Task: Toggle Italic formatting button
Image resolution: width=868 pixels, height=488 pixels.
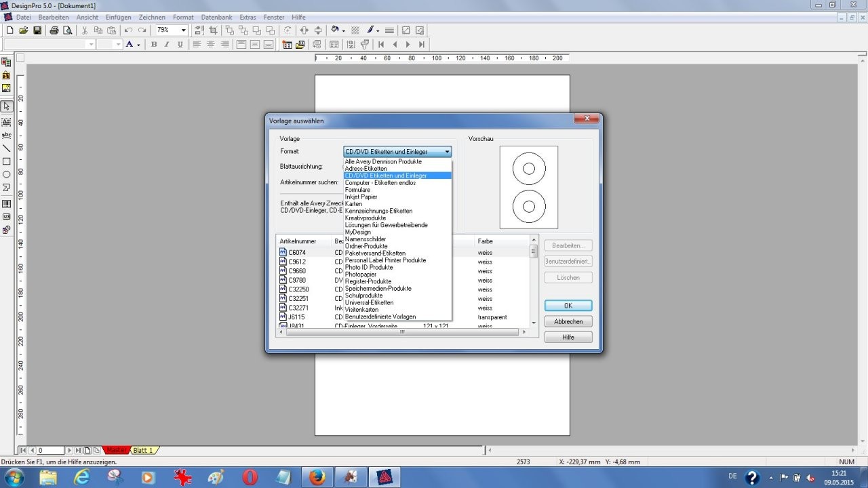Action: click(167, 45)
